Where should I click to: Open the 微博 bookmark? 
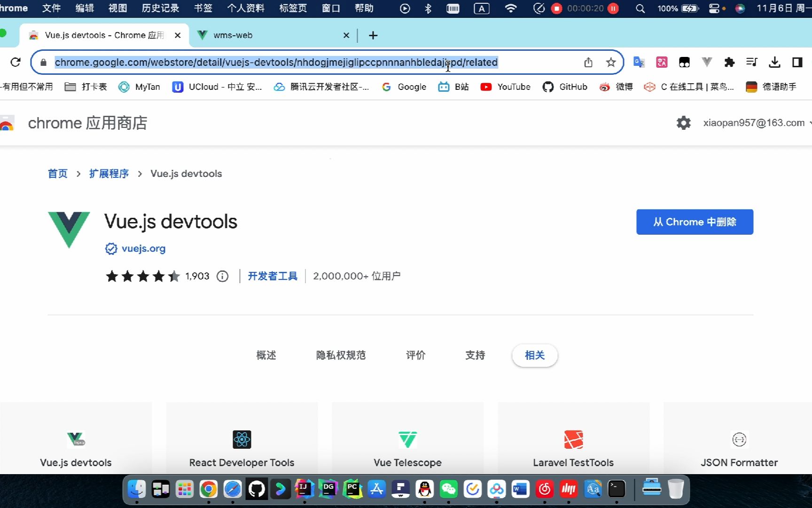coord(616,87)
